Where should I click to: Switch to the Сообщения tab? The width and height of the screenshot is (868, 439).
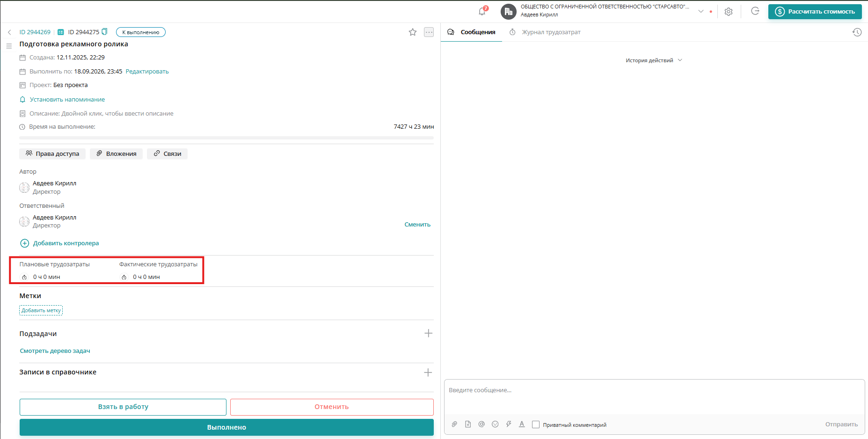pos(472,32)
